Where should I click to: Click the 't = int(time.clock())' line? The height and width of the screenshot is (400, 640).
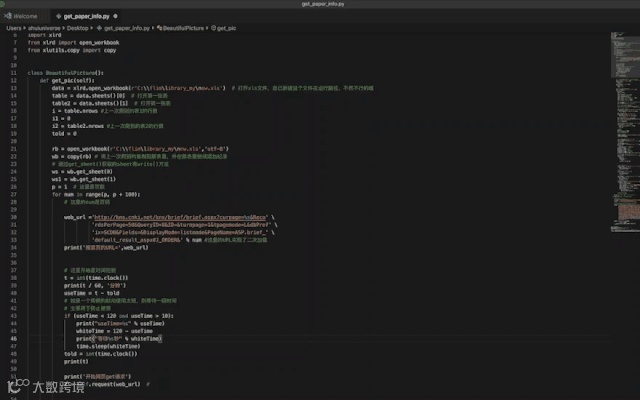point(96,278)
